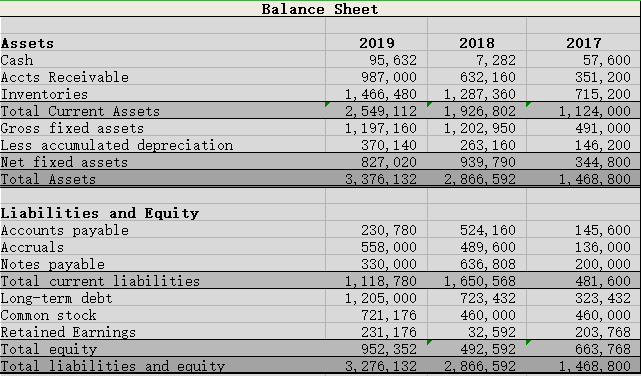Click the Accruals row label
Image resolution: width=641 pixels, height=376 pixels.
pyautogui.click(x=32, y=247)
